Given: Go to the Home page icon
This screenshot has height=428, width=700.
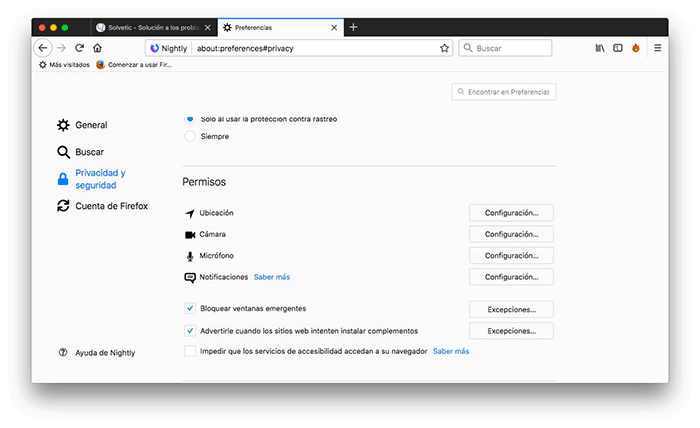Looking at the screenshot, I should (x=97, y=48).
